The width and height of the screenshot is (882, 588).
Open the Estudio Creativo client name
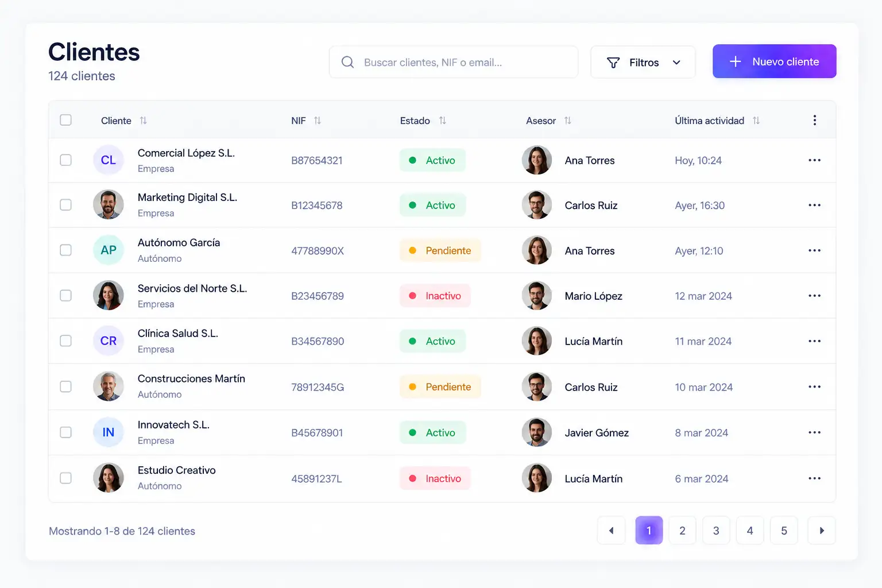click(177, 470)
